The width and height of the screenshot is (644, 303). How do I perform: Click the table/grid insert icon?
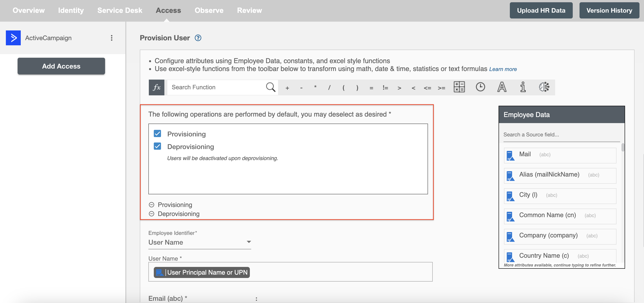(x=459, y=87)
